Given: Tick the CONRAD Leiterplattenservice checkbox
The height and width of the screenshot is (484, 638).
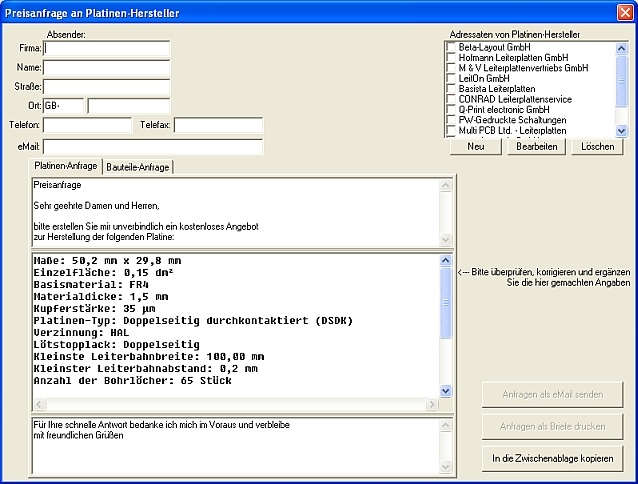Looking at the screenshot, I should coord(451,99).
